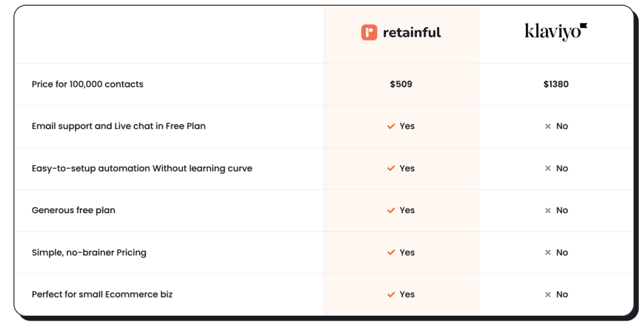Click the Perfect for small Ecommerce biz label
Screen dimensions: 644x327
103,294
